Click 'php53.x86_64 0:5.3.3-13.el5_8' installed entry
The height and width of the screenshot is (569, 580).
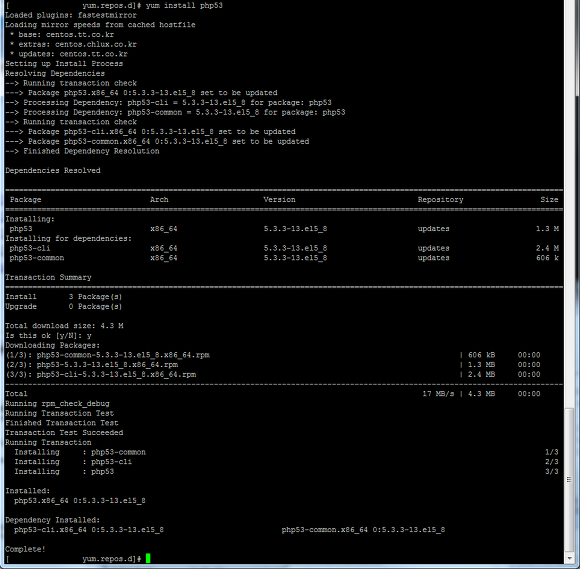(80, 501)
